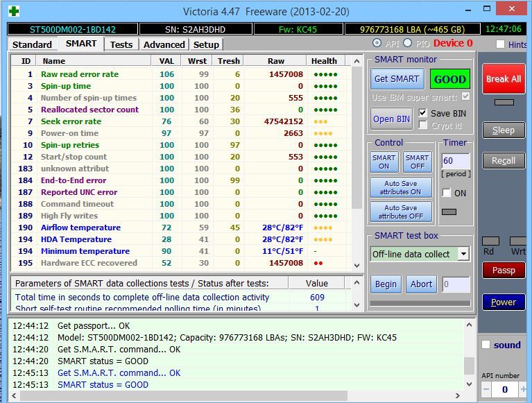This screenshot has height=403, width=532.
Task: Abort the SMART test
Action: 422,284
